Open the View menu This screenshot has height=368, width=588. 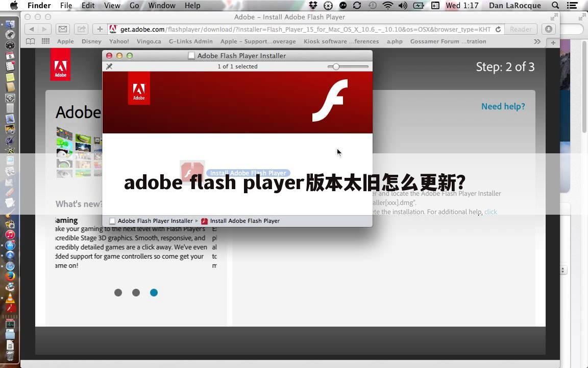(x=112, y=6)
